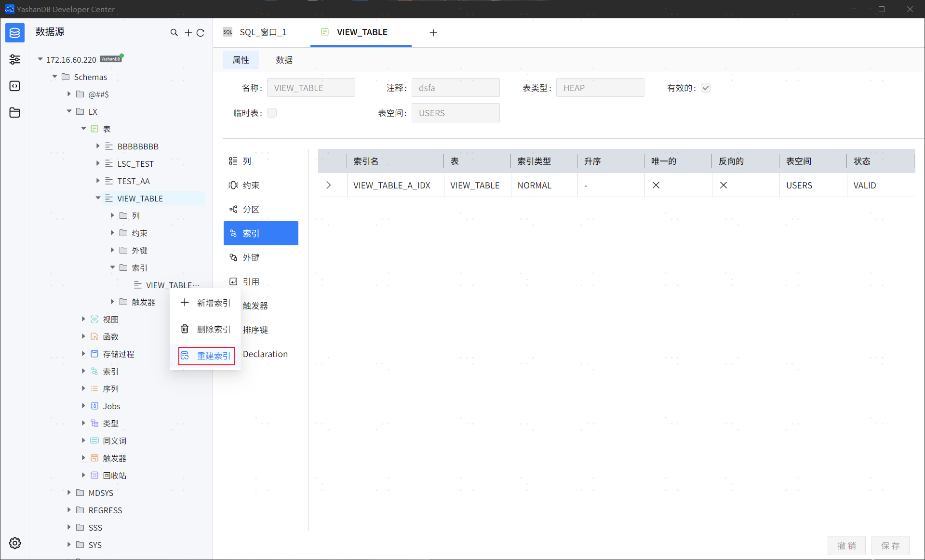This screenshot has height=560, width=925.
Task: Expand the LSC_TEST table node
Action: tap(98, 163)
